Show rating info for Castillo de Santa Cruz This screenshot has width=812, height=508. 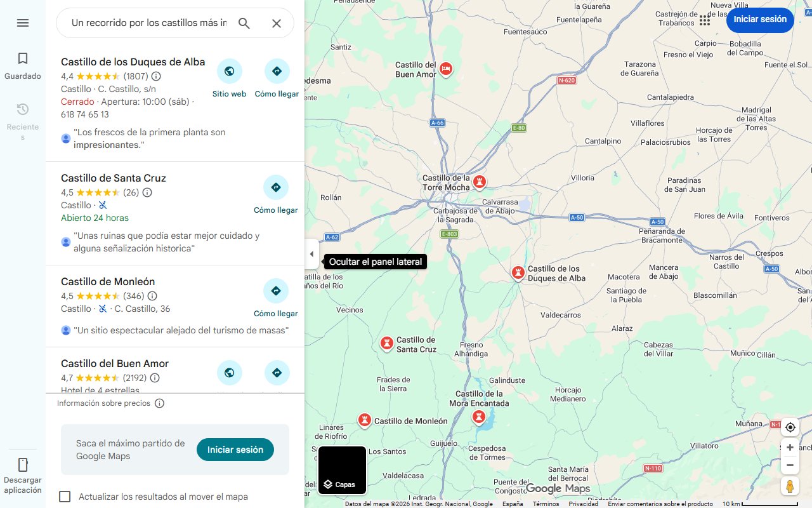147,192
